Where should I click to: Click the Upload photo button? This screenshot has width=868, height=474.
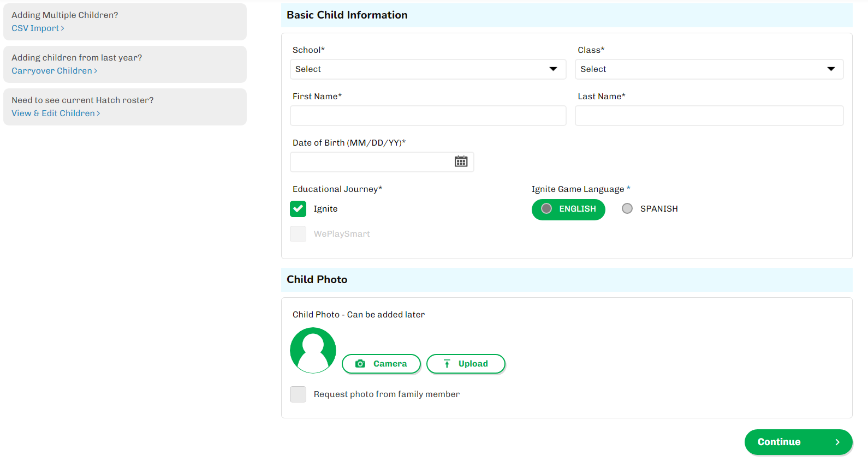[466, 364]
